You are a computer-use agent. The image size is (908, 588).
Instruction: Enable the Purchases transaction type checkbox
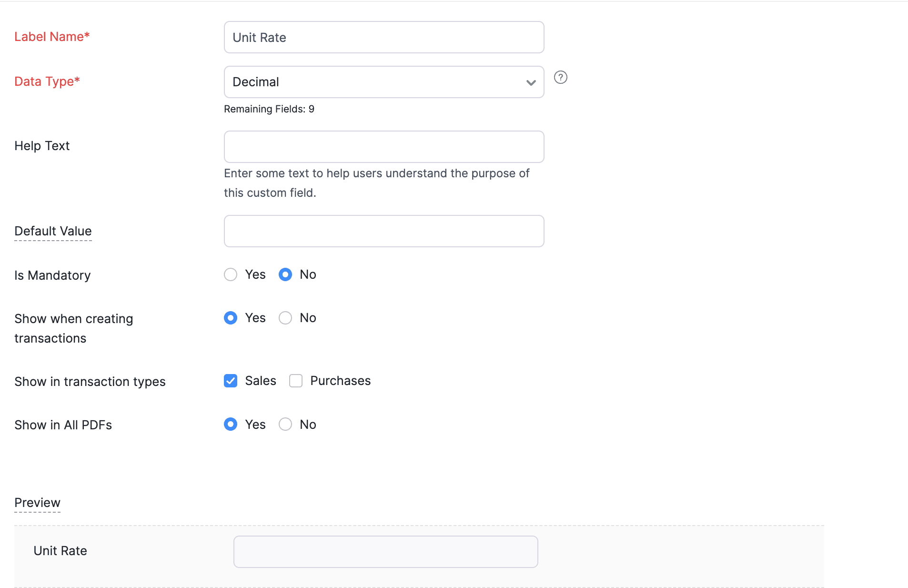(x=296, y=381)
